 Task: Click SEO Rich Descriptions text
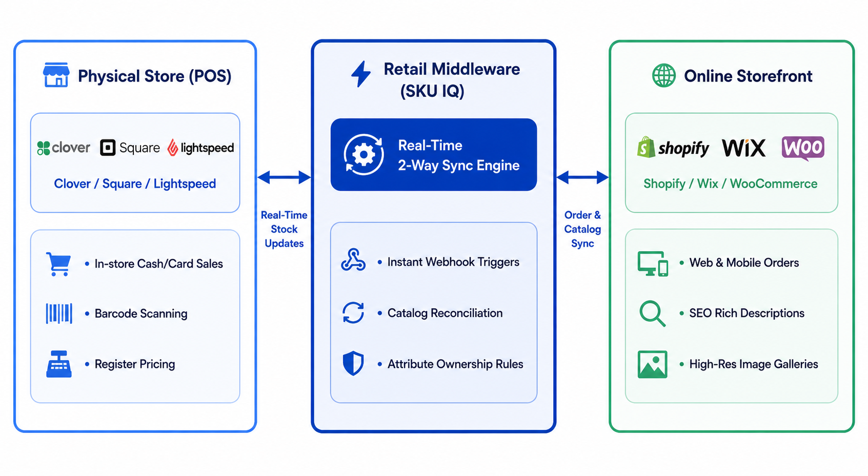click(746, 313)
